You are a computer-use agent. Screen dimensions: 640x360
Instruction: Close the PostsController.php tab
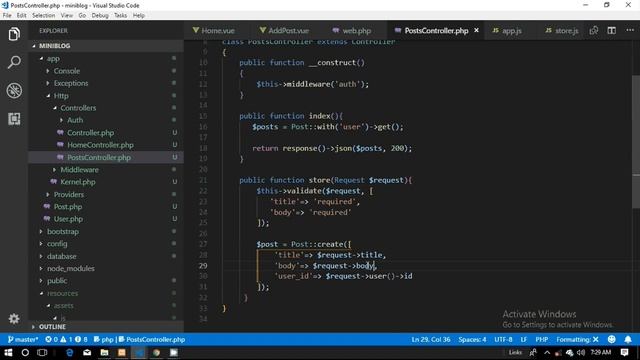tap(476, 31)
